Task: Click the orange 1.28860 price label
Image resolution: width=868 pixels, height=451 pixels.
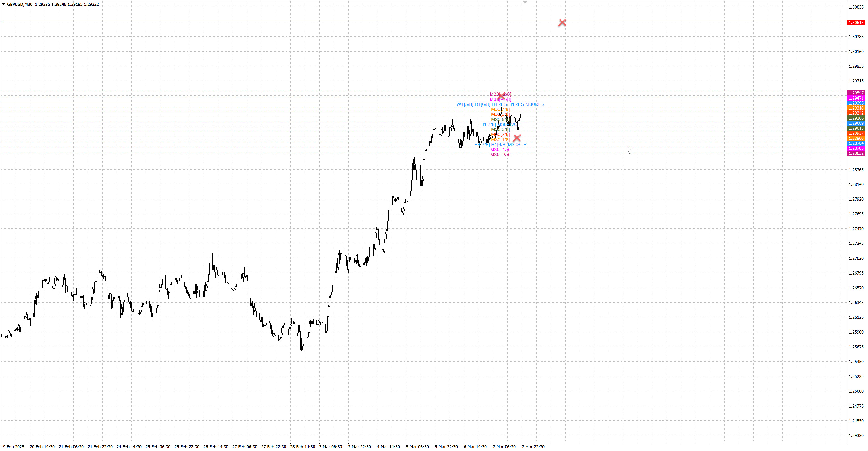Action: click(856, 139)
